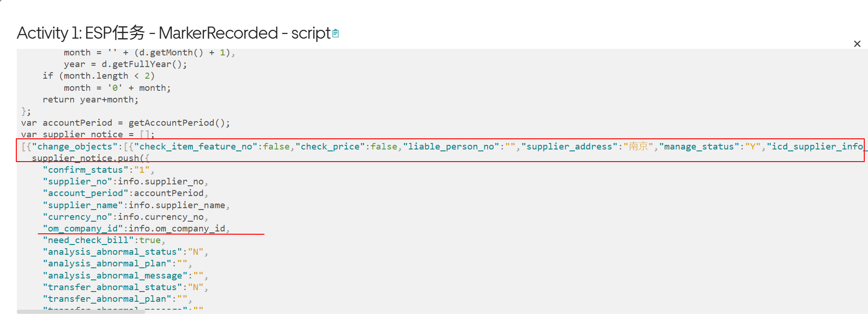The height and width of the screenshot is (326, 868).
Task: Click the "need_check_bill":true line
Action: [x=104, y=240]
